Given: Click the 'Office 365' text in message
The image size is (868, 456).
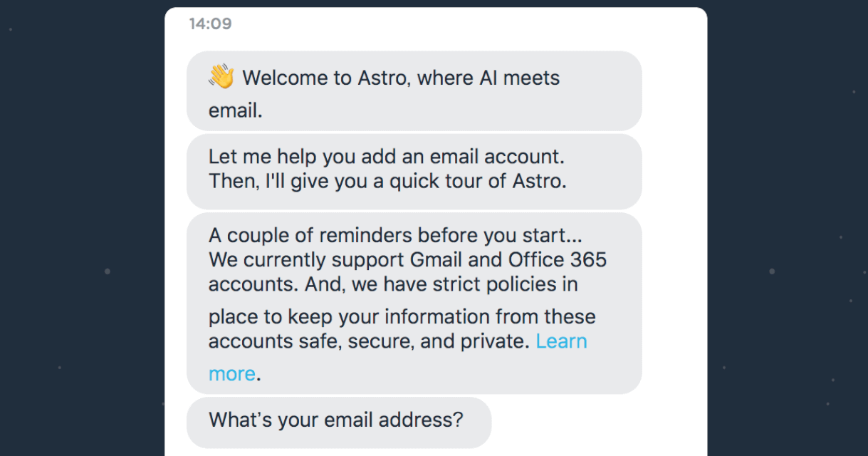Looking at the screenshot, I should (557, 259).
